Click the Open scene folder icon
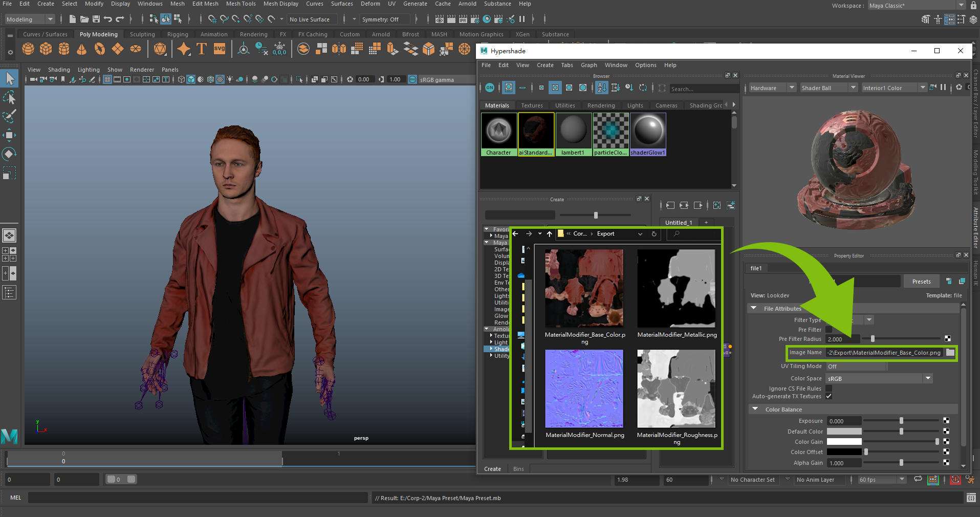980x517 pixels. click(x=84, y=19)
